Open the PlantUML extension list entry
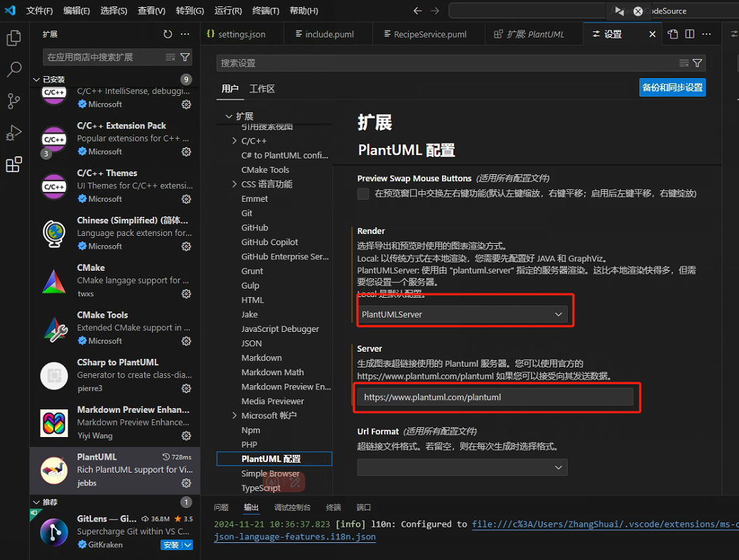Screen dimensions: 739x560 [115, 470]
